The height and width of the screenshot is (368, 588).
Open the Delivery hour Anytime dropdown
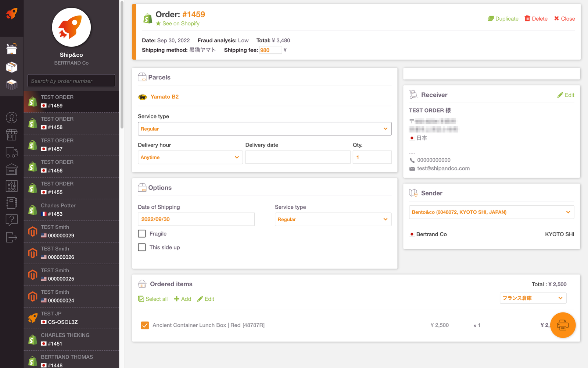(x=190, y=158)
